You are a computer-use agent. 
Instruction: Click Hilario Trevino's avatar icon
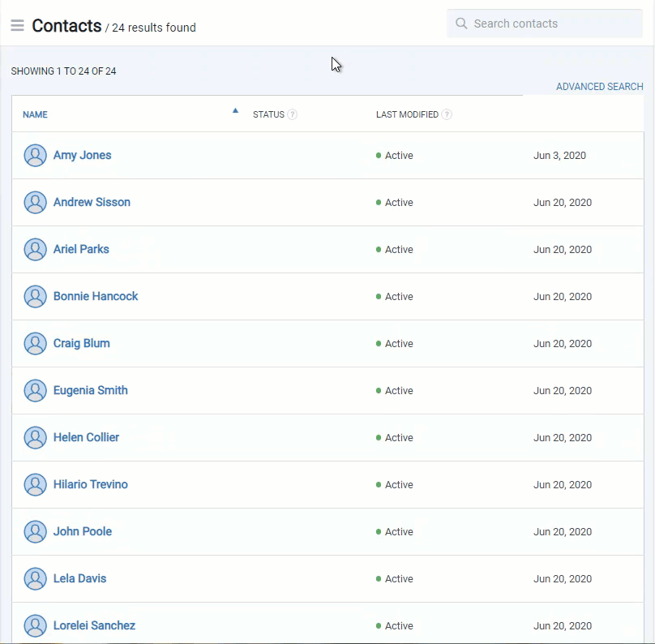point(35,484)
